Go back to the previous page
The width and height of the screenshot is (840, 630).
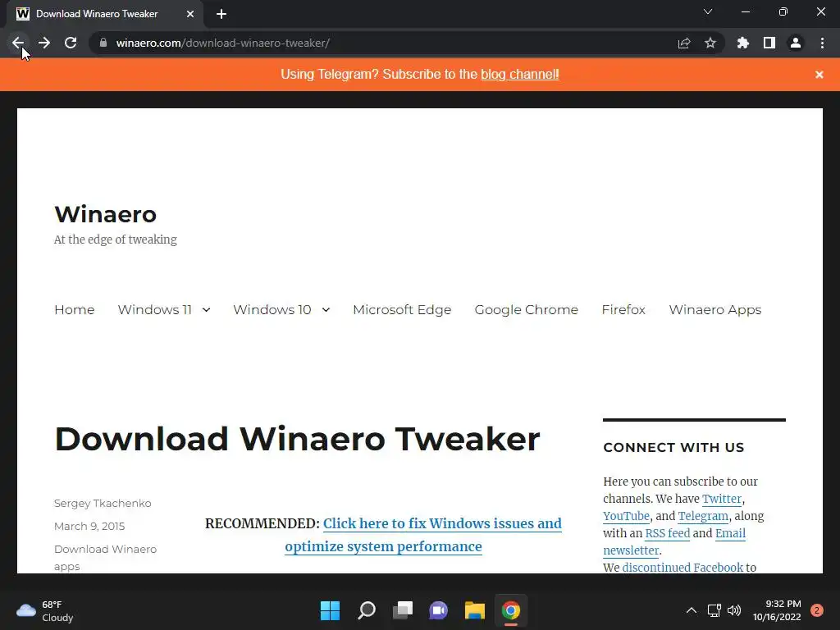tap(18, 43)
